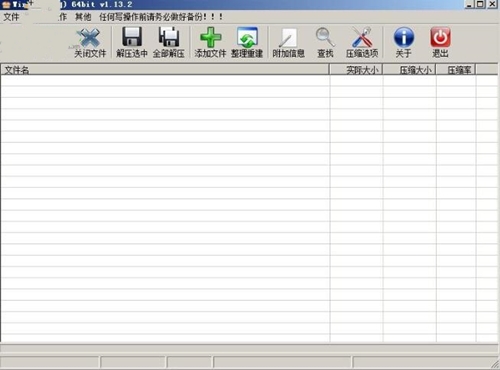500x370 pixels.
Task: Sort by 压缩大小 column header
Action: tap(409, 70)
